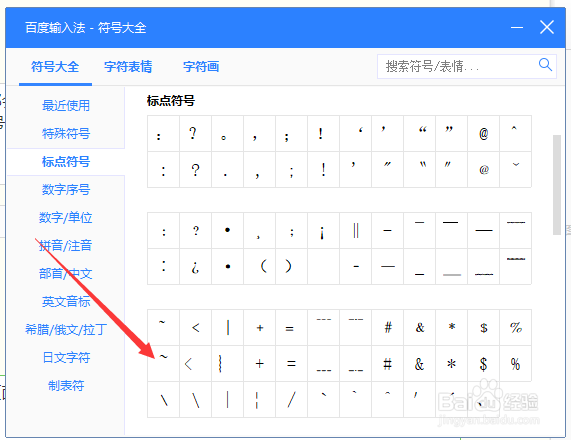
Task: Close the 百度输入法 符号大全 window
Action: (x=547, y=27)
